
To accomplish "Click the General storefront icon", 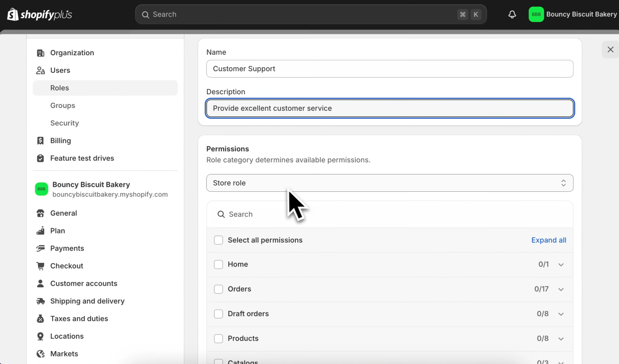I will pos(40,213).
